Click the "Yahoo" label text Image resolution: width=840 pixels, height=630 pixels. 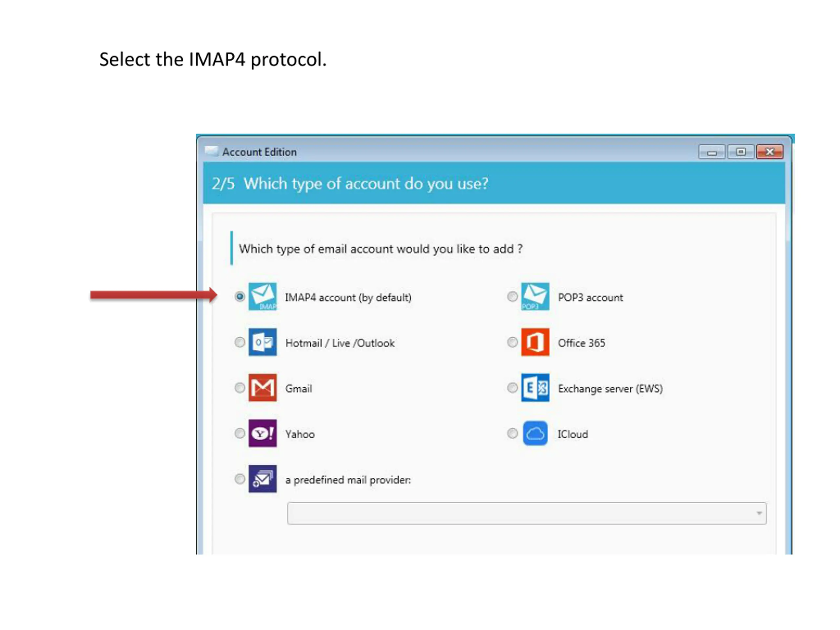click(300, 434)
